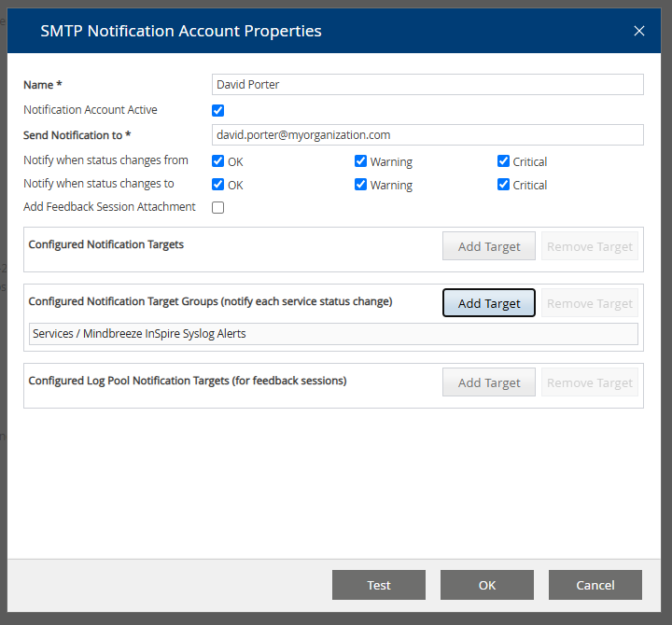The height and width of the screenshot is (625, 672).
Task: Toggle OK for status changes to
Action: tap(218, 185)
